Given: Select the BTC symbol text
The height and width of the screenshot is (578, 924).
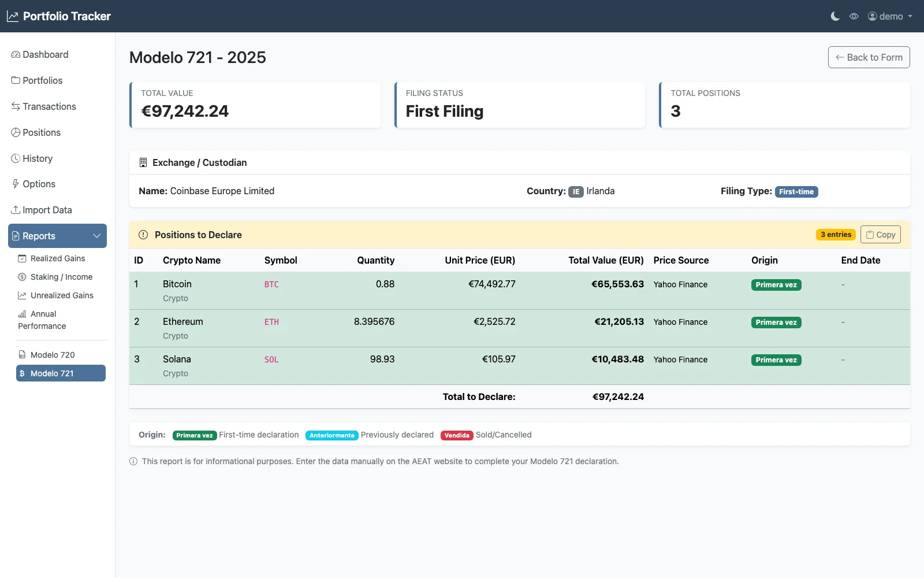Looking at the screenshot, I should [271, 284].
